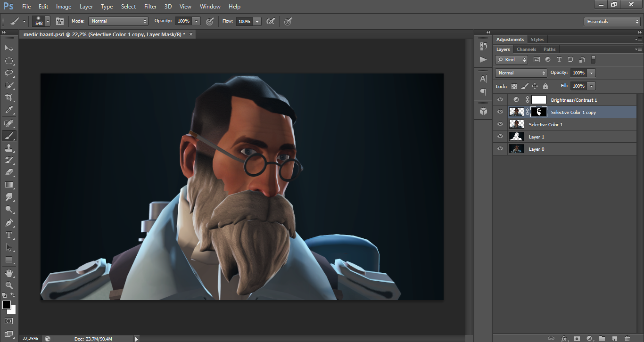Open the Image menu

64,7
